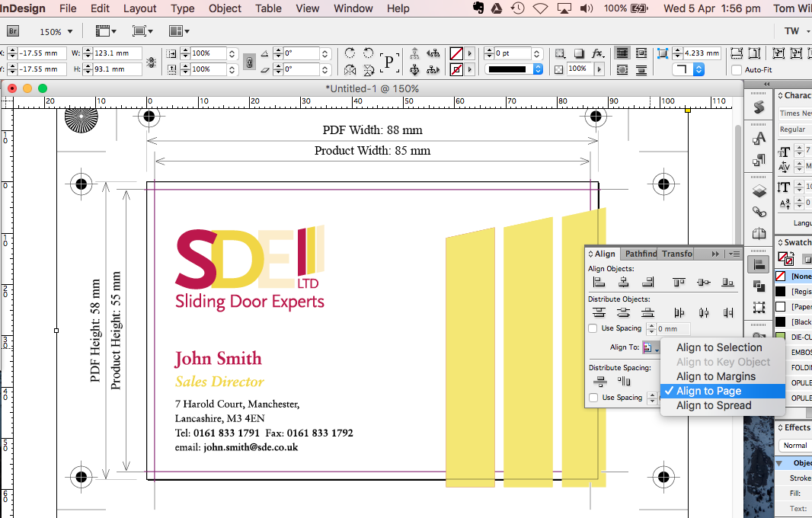Select Wrap Around Object Shape icon
This screenshot has height=518, width=812.
point(622,69)
